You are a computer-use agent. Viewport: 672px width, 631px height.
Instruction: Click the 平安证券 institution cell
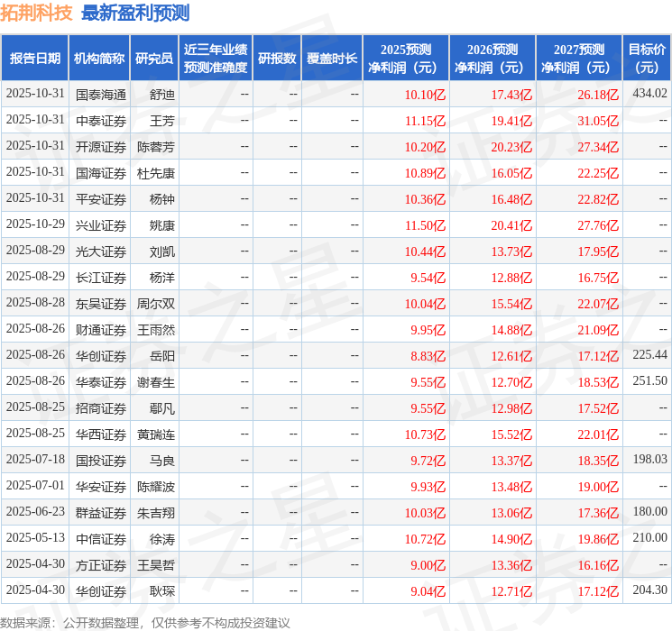coord(101,199)
